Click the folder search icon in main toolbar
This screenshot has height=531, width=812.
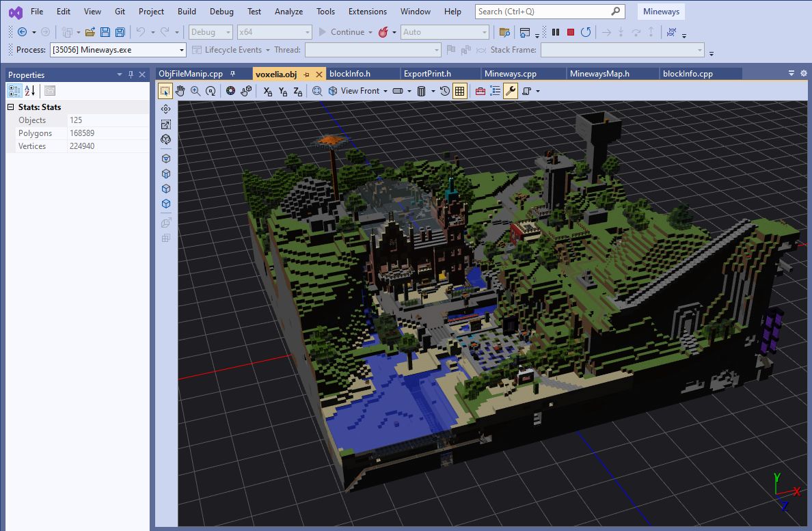504,32
